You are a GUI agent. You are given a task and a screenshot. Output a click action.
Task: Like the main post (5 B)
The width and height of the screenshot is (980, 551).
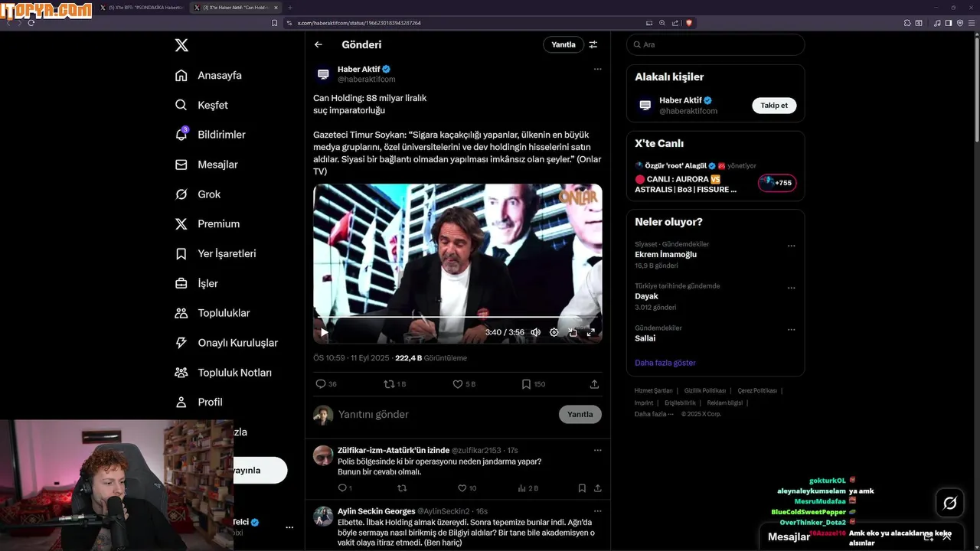[x=464, y=384]
